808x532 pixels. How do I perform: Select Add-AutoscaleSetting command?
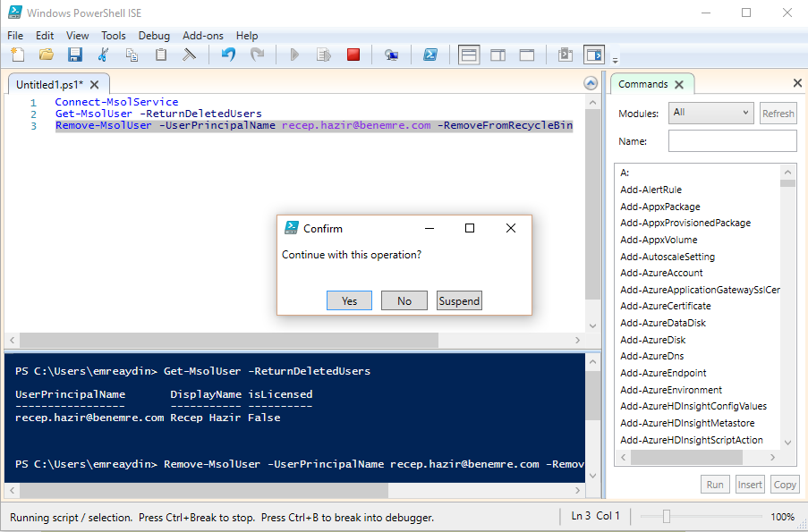coord(668,257)
